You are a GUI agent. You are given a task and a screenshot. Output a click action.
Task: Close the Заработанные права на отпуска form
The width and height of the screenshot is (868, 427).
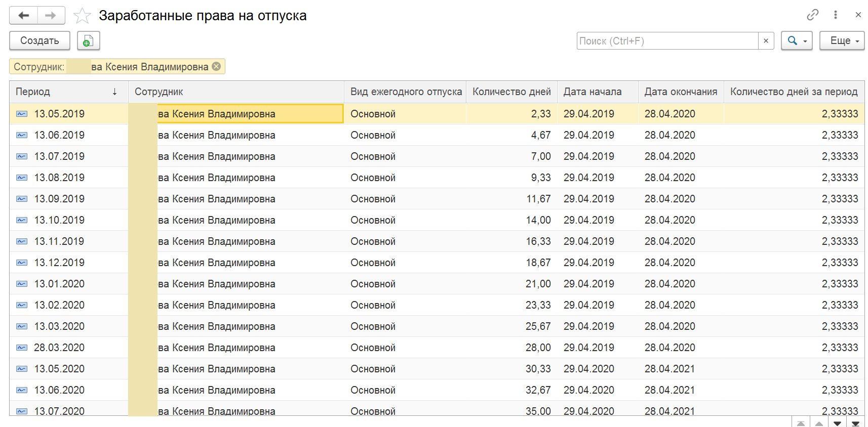click(858, 15)
